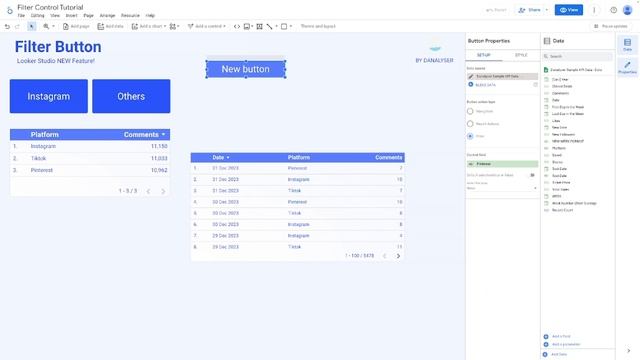640x360 pixels.
Task: Click the Instagram filter button
Action: coord(49,96)
